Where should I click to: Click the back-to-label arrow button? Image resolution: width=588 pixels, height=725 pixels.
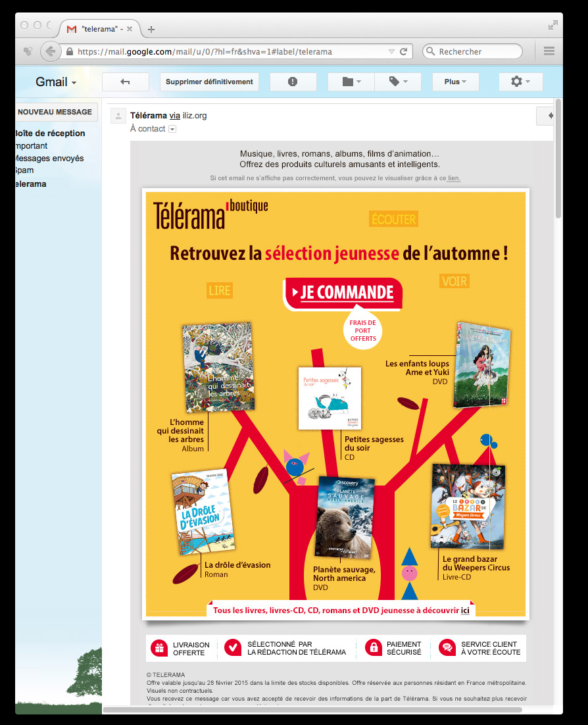(x=125, y=82)
